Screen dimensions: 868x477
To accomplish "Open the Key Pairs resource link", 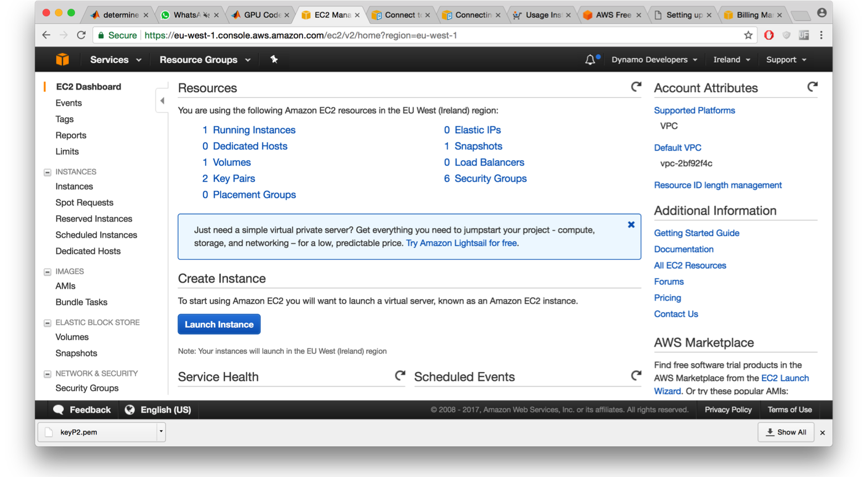I will 233,179.
